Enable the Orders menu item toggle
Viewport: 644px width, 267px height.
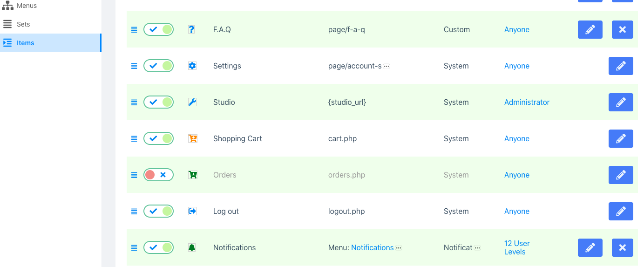tap(158, 175)
